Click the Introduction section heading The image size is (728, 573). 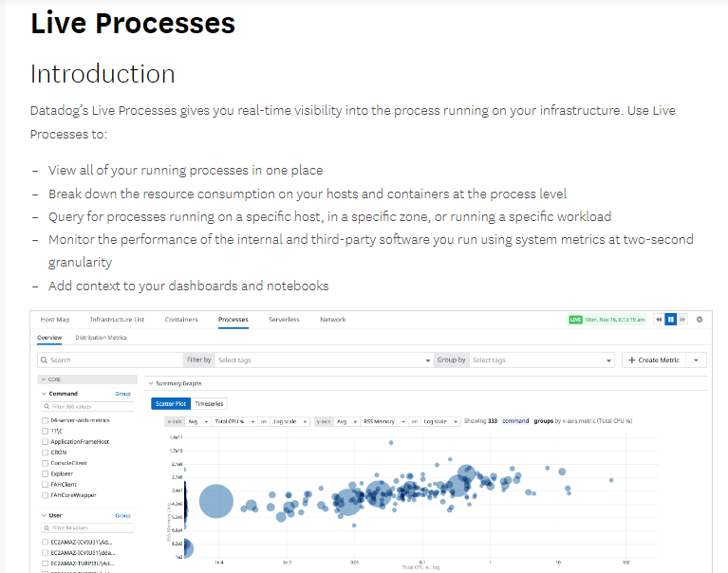103,74
